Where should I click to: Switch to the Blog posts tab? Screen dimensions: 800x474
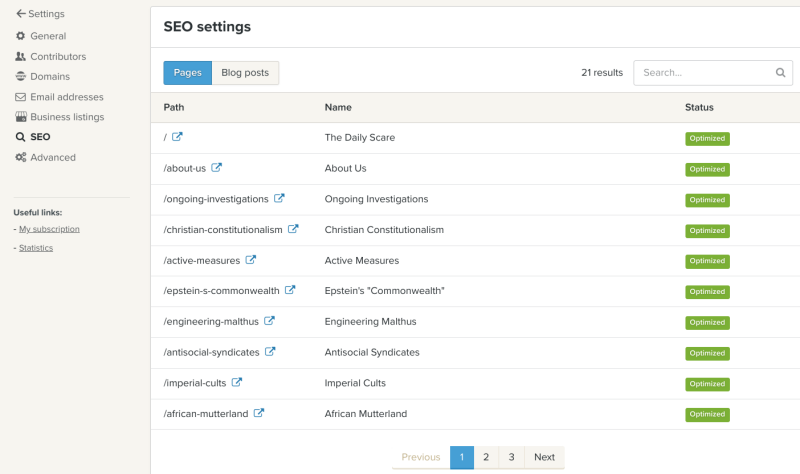click(x=245, y=73)
